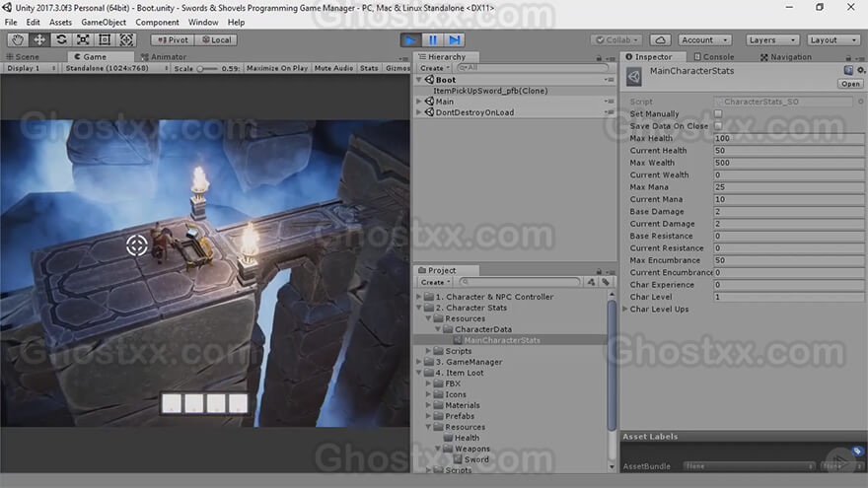This screenshot has width=868, height=488.
Task: Pause the running game
Action: 432,39
